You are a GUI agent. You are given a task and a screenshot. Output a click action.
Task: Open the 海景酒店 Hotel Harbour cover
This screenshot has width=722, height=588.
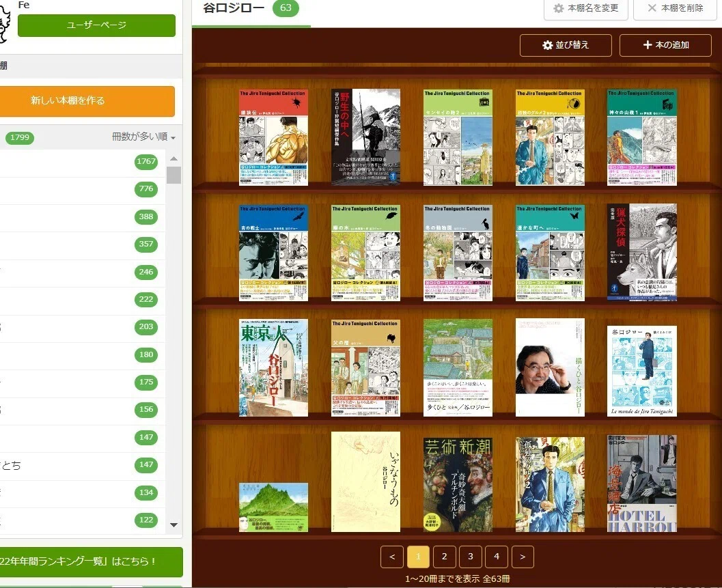(x=642, y=484)
